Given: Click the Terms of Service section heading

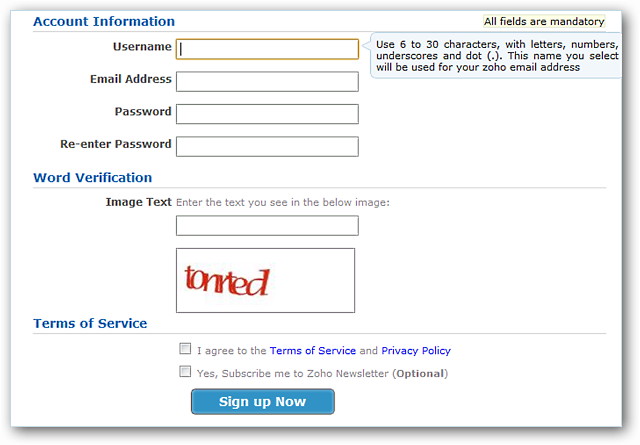Looking at the screenshot, I should [90, 324].
